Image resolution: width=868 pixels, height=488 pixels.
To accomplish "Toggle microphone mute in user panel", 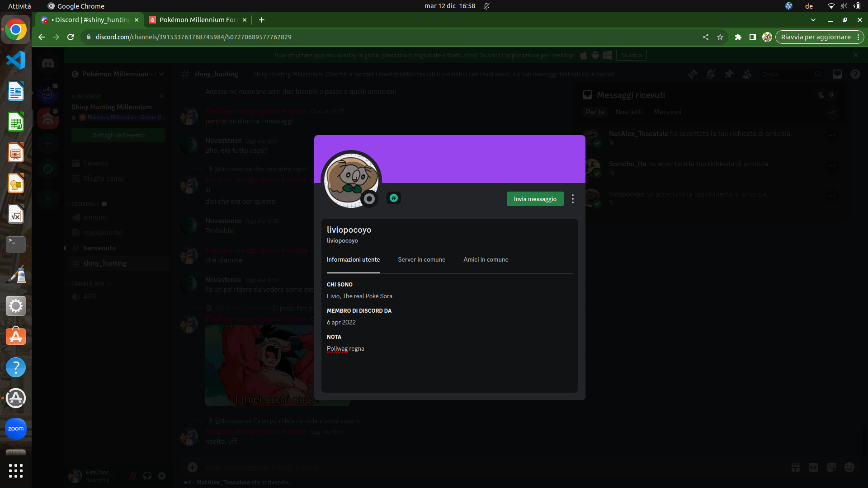I will pyautogui.click(x=133, y=475).
